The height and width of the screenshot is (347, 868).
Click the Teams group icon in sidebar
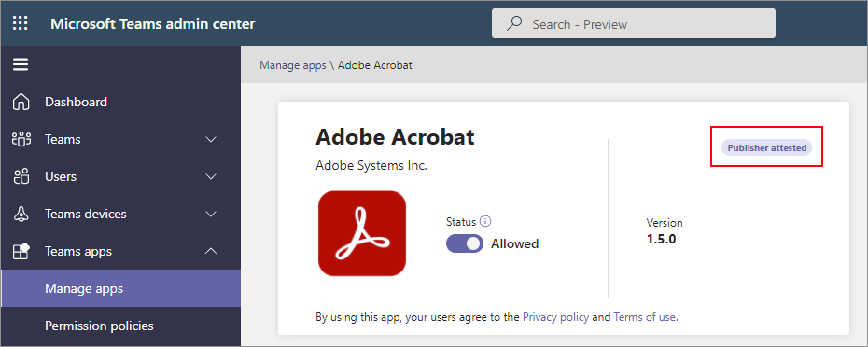point(21,140)
